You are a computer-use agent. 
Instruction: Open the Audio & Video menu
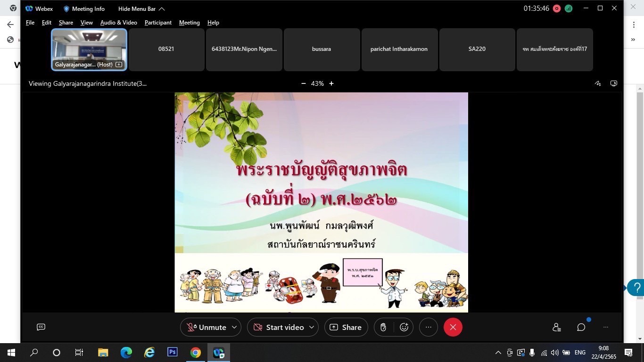[118, 23]
